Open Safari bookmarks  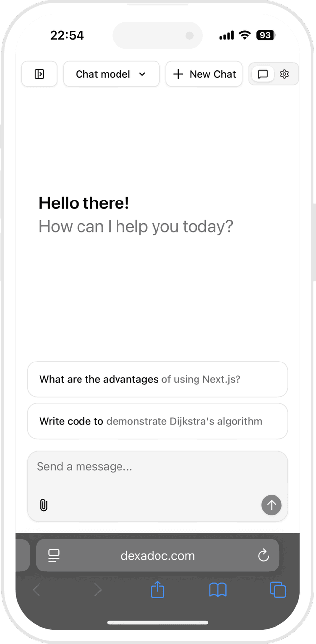[x=218, y=590]
